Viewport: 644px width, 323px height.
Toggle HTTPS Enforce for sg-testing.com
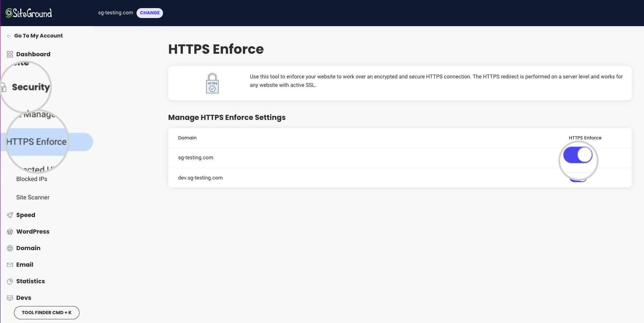pyautogui.click(x=578, y=155)
